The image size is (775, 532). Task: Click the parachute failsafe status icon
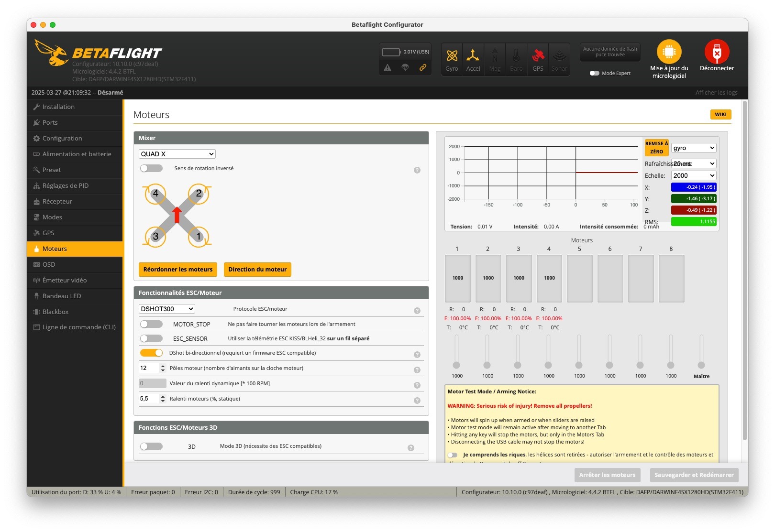point(405,67)
